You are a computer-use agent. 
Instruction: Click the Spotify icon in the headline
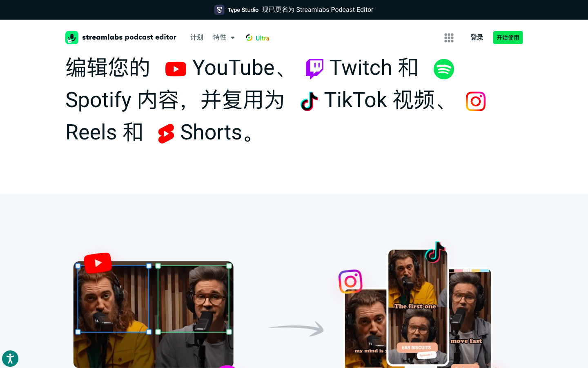coord(444,69)
